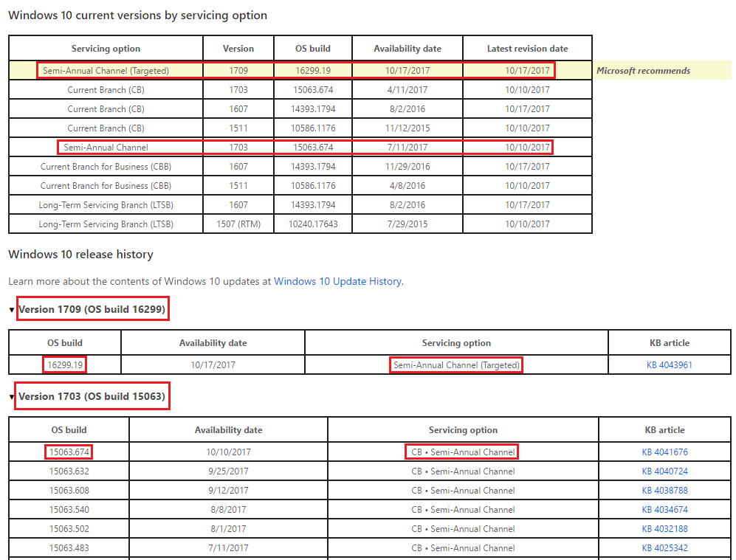The width and height of the screenshot is (736, 560).
Task: Click the "Version" column header
Action: 238,49
